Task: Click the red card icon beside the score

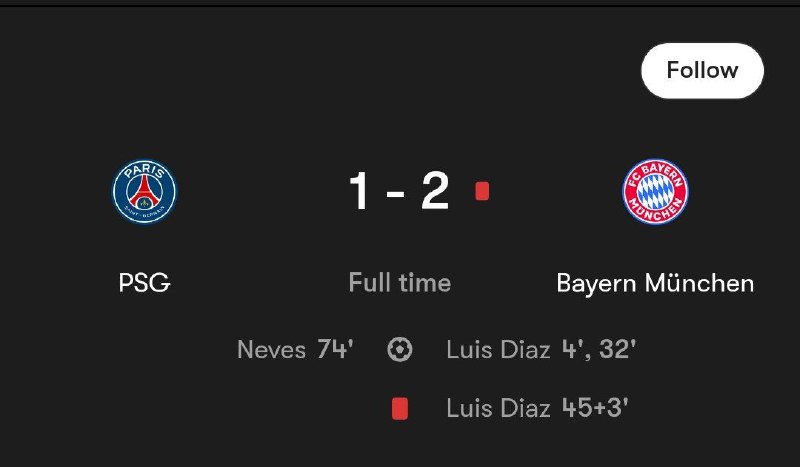Action: (x=482, y=192)
